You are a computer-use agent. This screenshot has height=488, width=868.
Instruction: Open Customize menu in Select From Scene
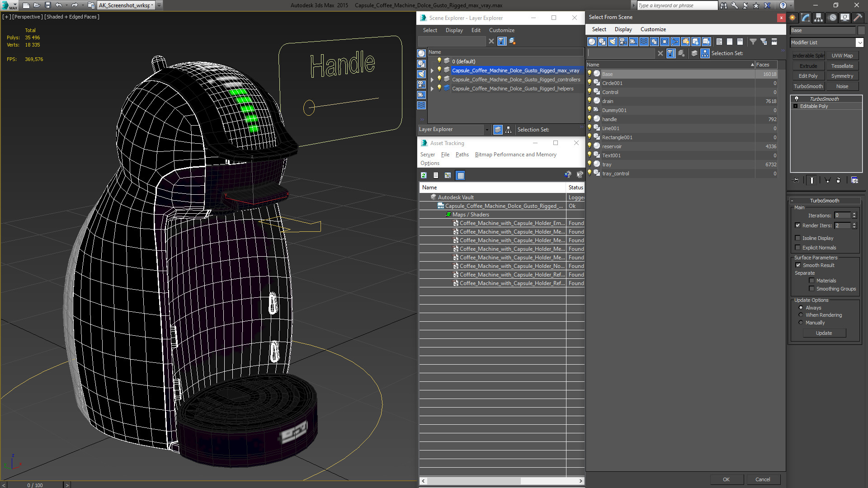click(653, 29)
